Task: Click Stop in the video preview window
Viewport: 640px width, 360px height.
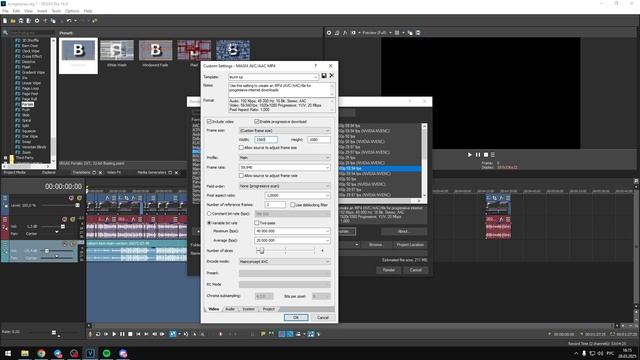Action: [x=486, y=155]
